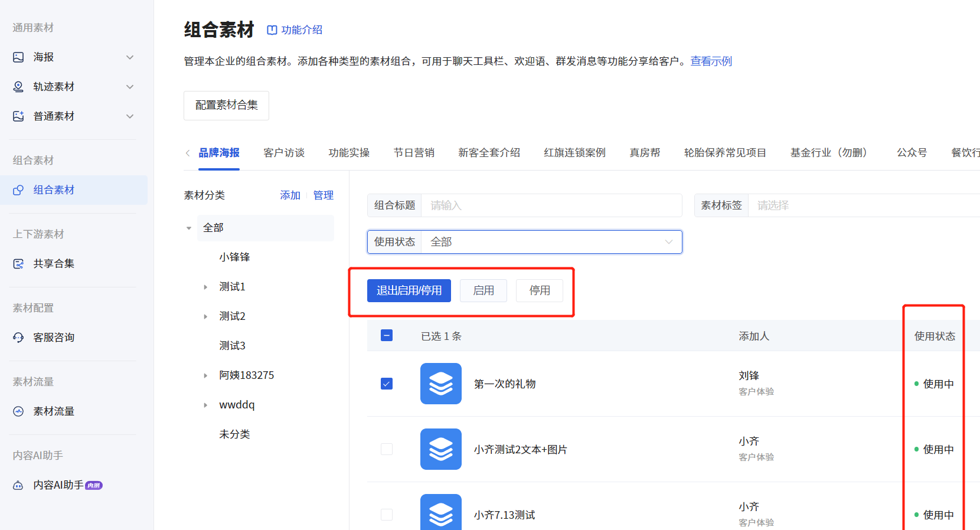
Task: Switch to the 客户访谈 tab
Action: [x=284, y=153]
